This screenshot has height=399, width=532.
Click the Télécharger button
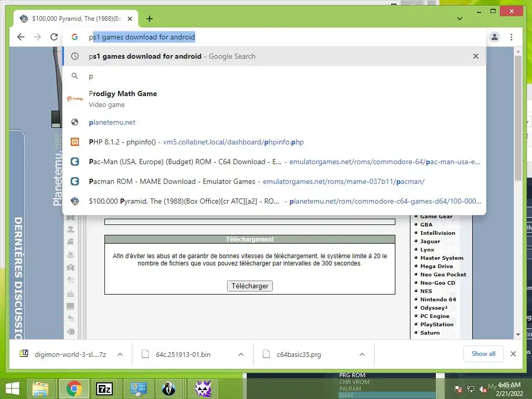250,286
